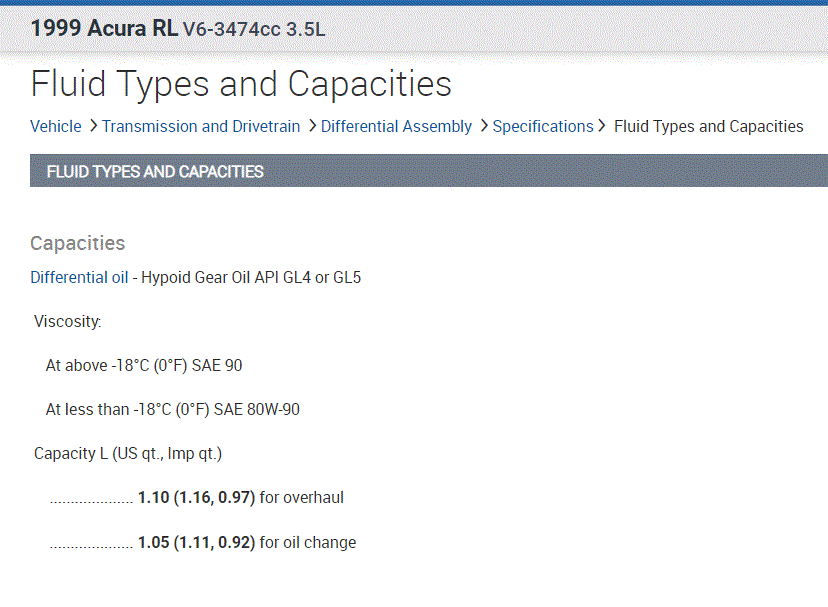Select the gray FLUID TYPES AND CAPACITIES header bar
This screenshot has width=828, height=607.
pos(428,171)
